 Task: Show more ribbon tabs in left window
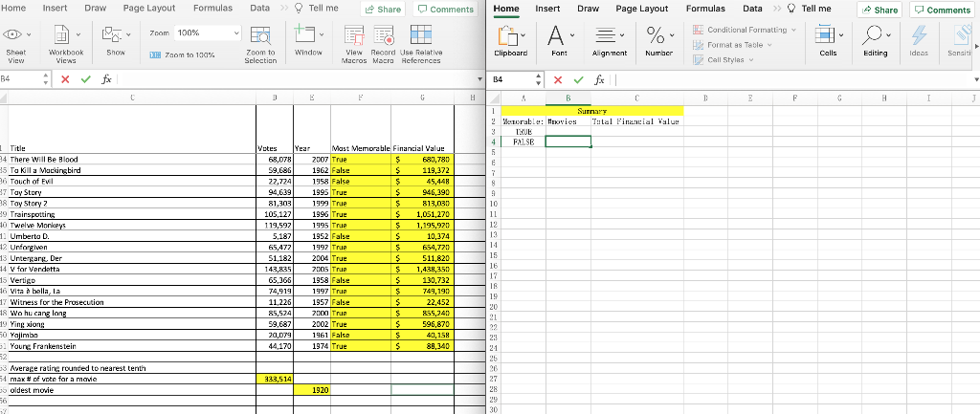tap(283, 8)
